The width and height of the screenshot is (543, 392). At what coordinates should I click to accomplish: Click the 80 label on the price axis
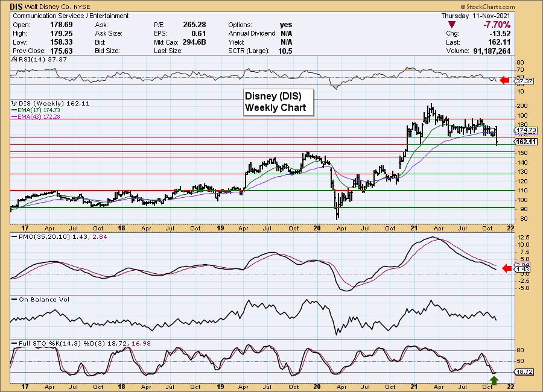tap(524, 219)
